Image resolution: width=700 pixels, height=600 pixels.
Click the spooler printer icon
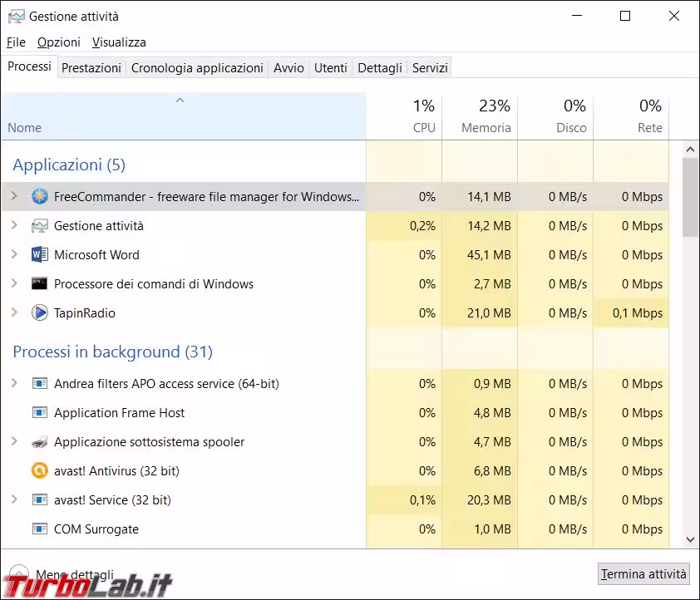(x=40, y=441)
